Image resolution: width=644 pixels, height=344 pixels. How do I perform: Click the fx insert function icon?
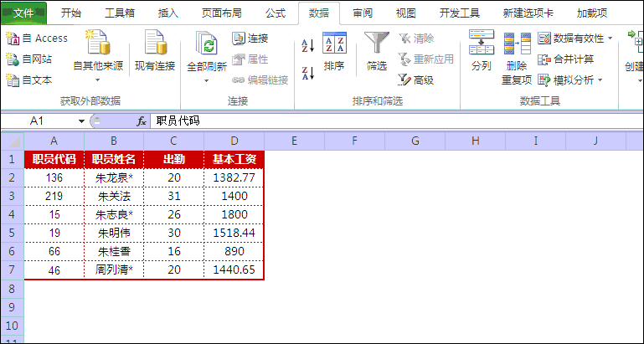coord(142,121)
